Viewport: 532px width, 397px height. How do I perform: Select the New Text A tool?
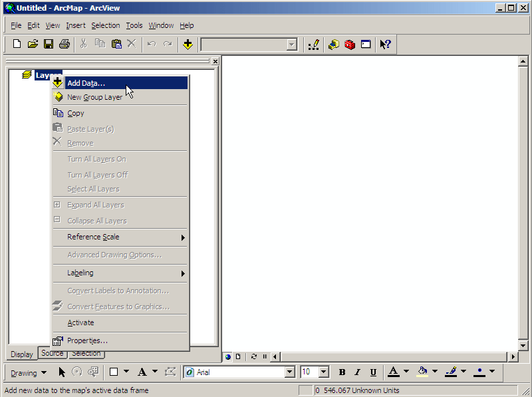coord(142,372)
